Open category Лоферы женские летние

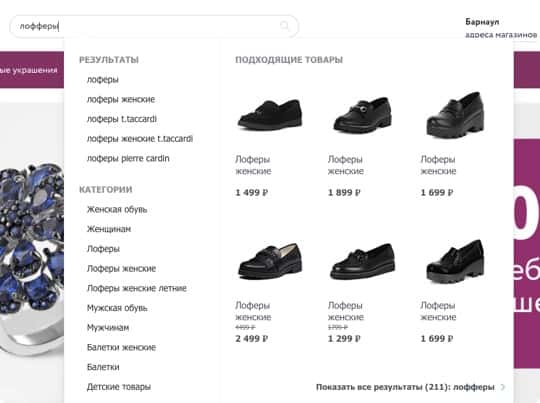(x=137, y=288)
